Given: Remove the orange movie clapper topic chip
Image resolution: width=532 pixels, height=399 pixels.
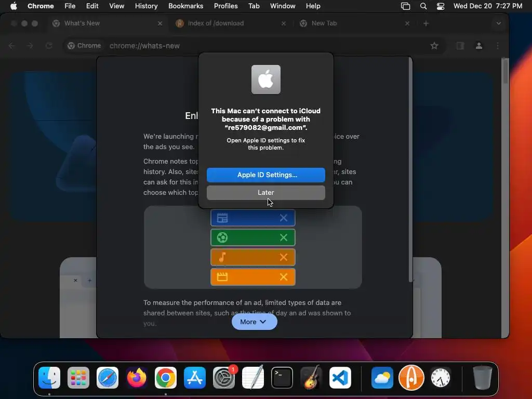Looking at the screenshot, I should [x=283, y=277].
